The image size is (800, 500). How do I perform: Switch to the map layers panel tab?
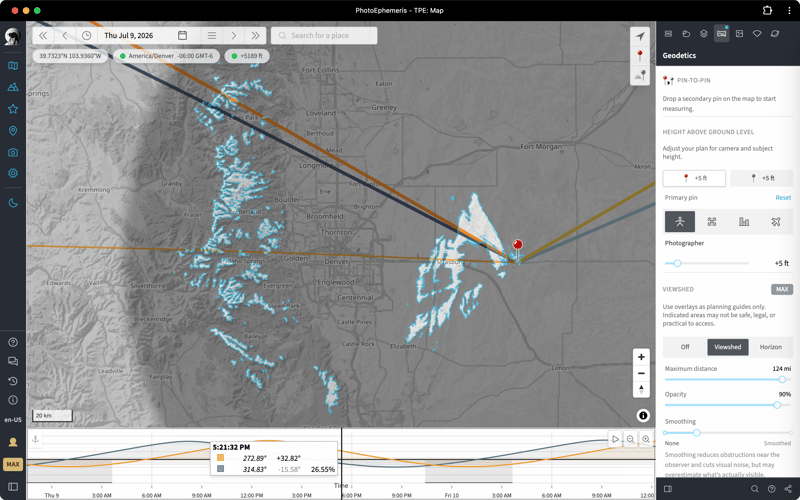coord(704,34)
